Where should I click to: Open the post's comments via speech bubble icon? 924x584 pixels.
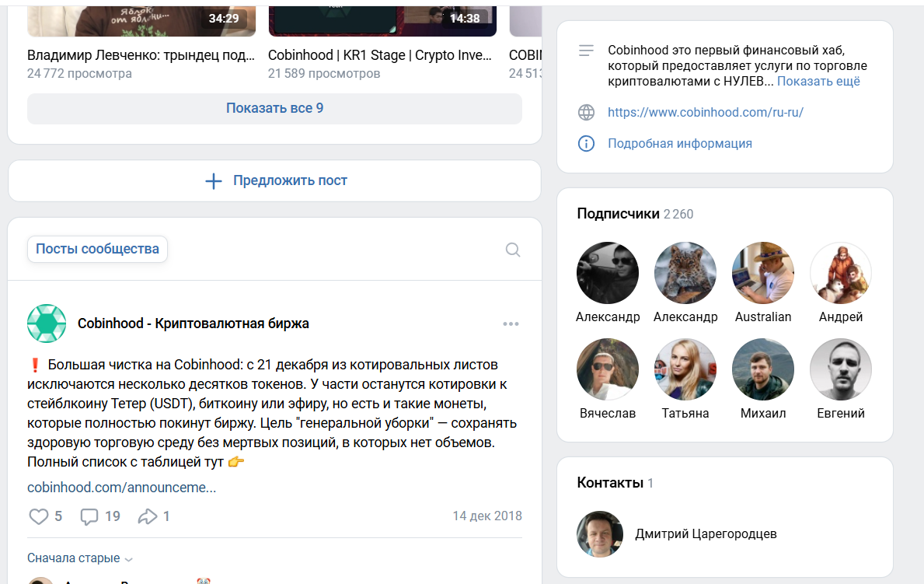tap(90, 516)
